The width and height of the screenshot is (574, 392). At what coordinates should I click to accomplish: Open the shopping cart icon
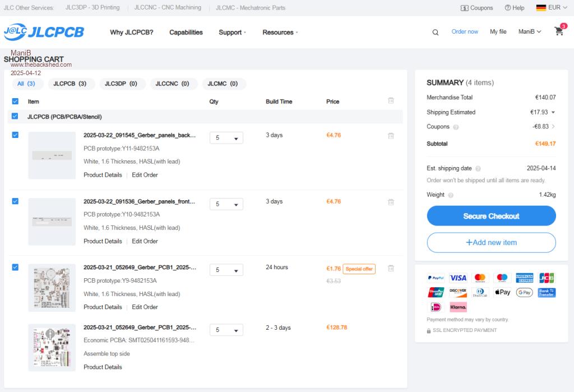(x=559, y=31)
